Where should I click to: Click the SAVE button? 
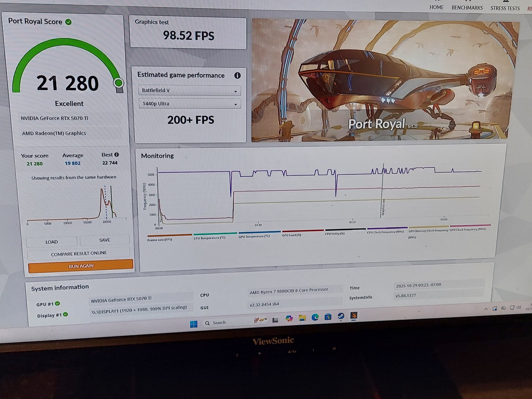104,240
